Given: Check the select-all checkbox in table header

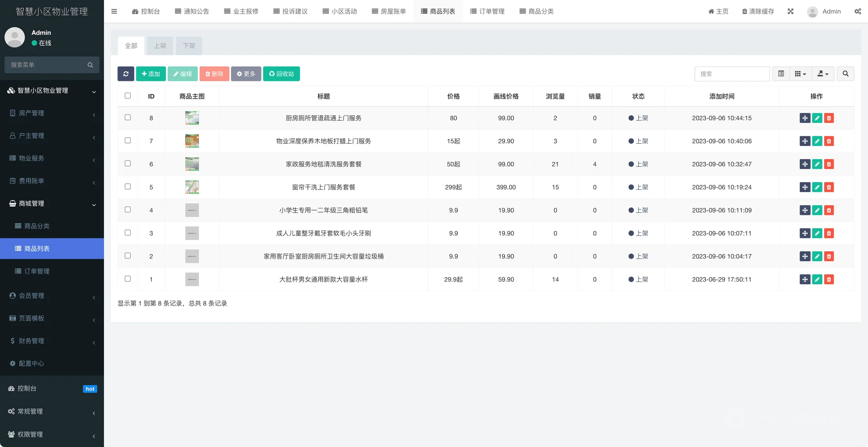Looking at the screenshot, I should [128, 96].
